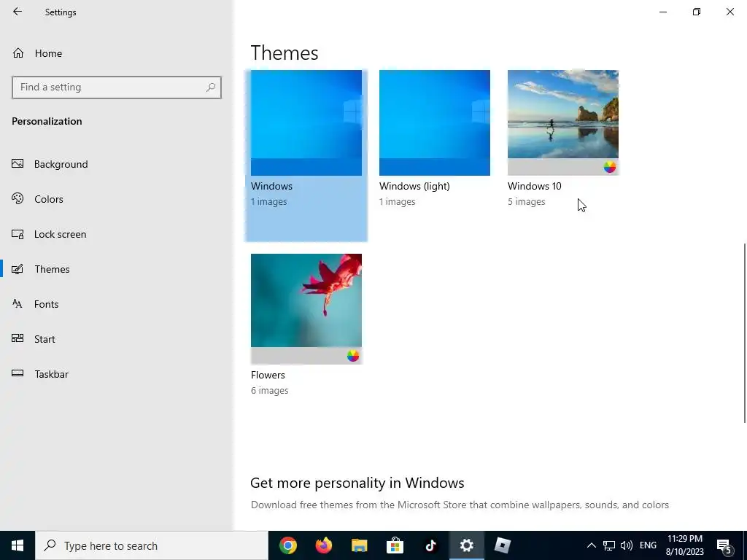Open the Fonts settings page
The width and height of the screenshot is (747, 560).
click(x=117, y=304)
